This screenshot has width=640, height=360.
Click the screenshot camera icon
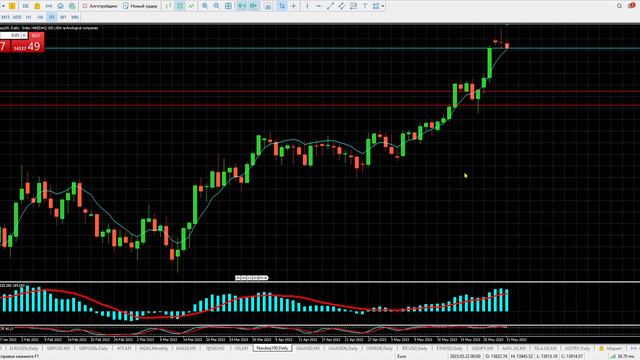click(267, 6)
